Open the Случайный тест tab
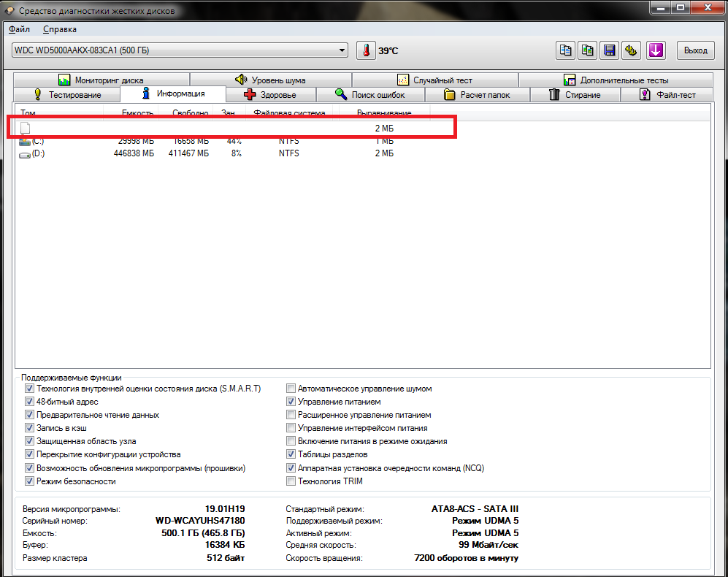Viewport: 728px width, 577px height. click(x=435, y=80)
